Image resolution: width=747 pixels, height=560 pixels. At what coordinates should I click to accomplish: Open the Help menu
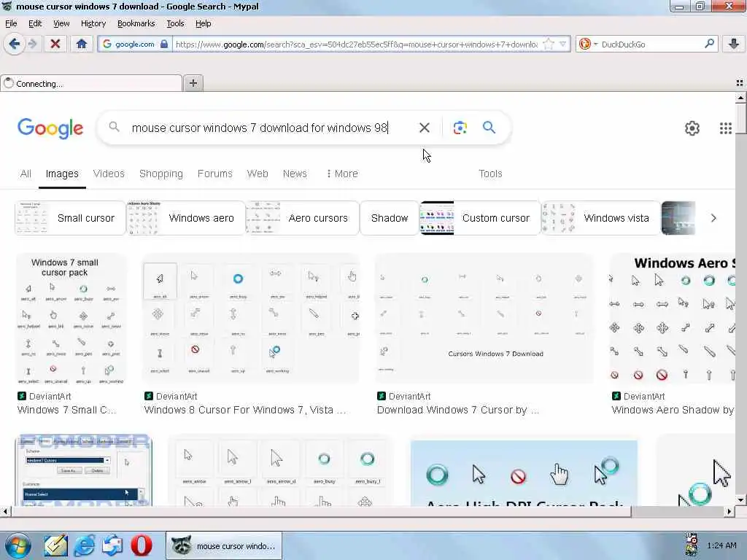click(x=203, y=23)
